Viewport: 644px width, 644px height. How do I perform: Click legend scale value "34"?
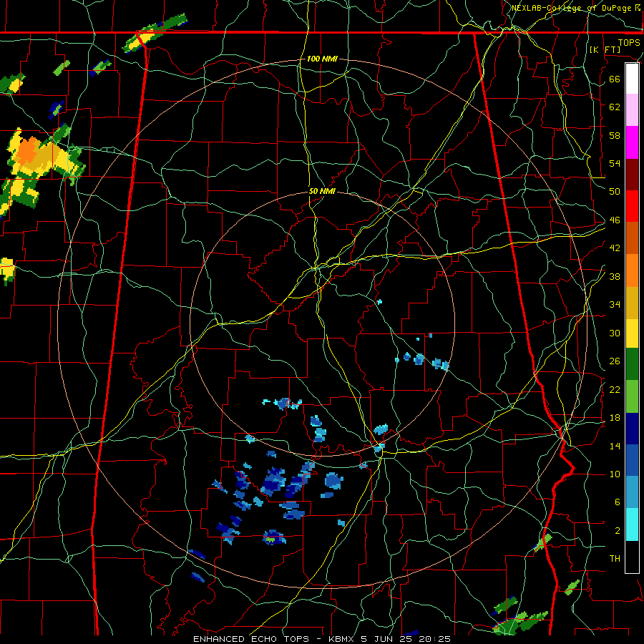click(x=615, y=305)
